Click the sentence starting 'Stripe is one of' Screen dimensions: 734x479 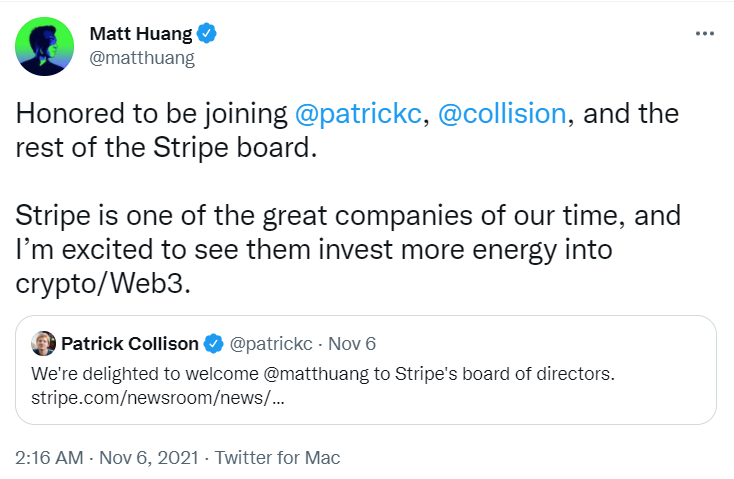[x=348, y=249]
